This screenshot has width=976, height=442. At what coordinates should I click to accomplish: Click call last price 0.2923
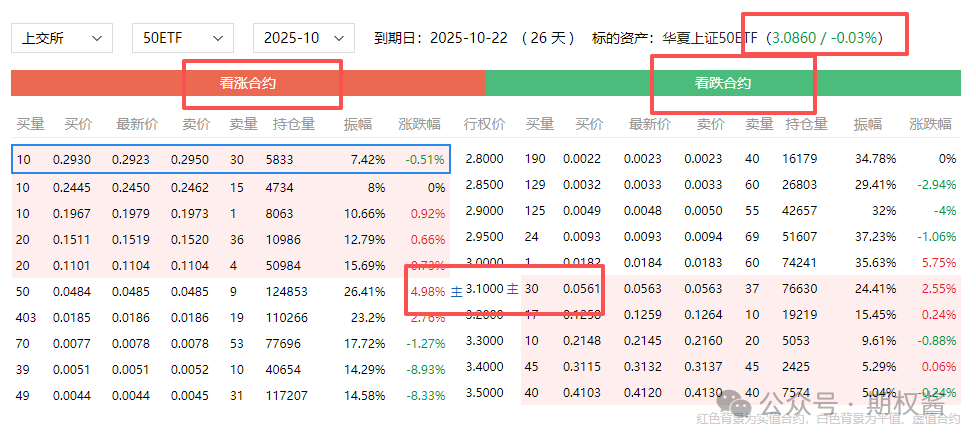point(131,161)
